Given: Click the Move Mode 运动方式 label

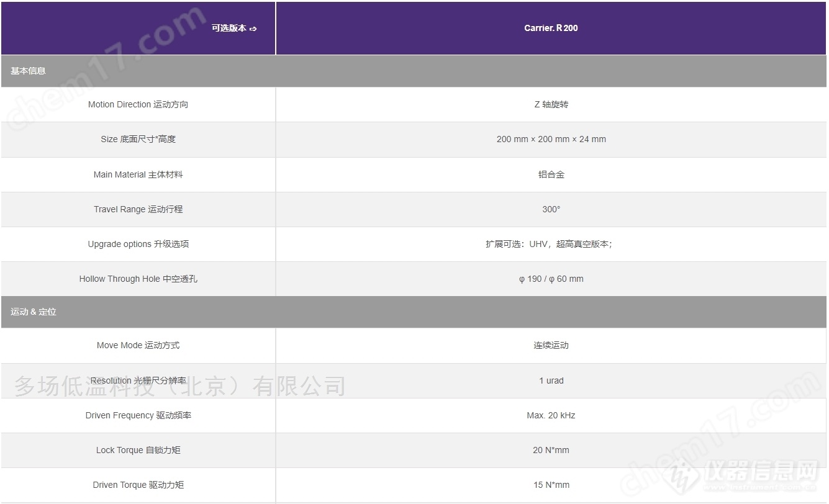Looking at the screenshot, I should pos(138,345).
